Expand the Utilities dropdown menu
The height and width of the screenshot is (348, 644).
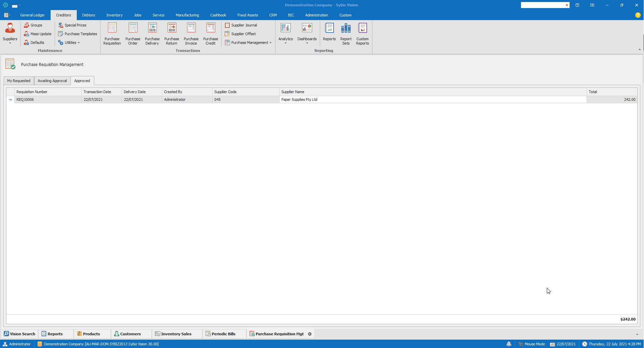tap(69, 43)
